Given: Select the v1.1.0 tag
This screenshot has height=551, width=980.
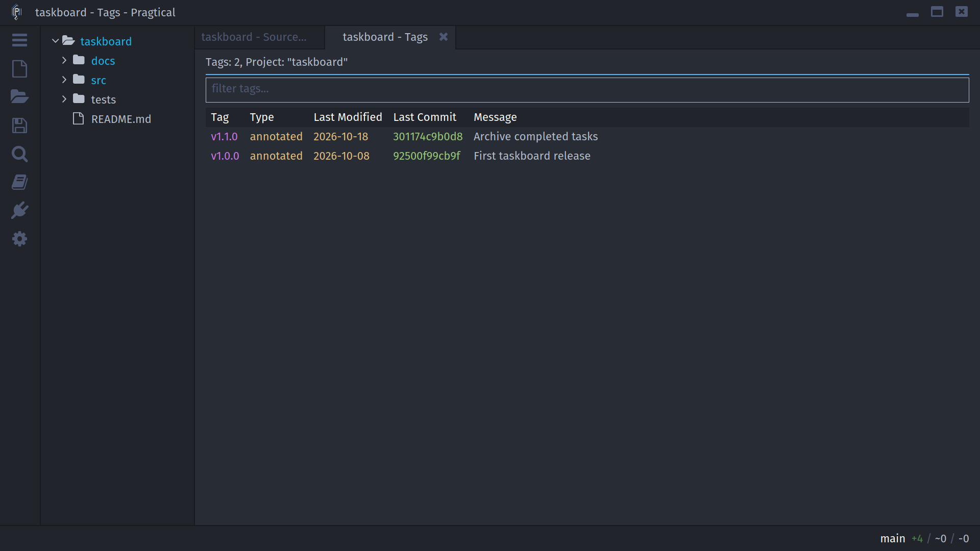Looking at the screenshot, I should tap(224, 137).
